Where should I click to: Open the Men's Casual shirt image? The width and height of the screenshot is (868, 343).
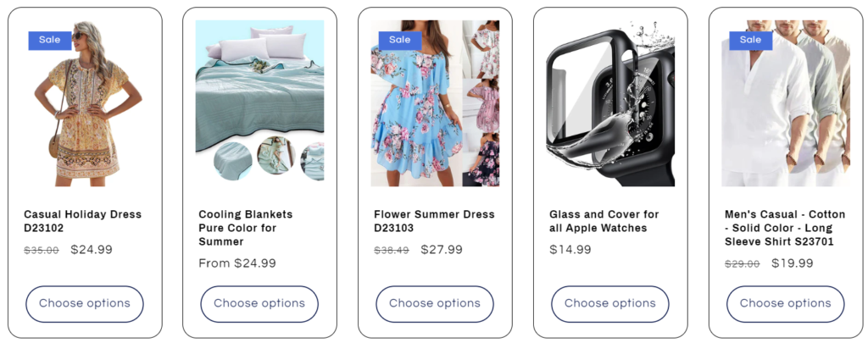pos(786,103)
